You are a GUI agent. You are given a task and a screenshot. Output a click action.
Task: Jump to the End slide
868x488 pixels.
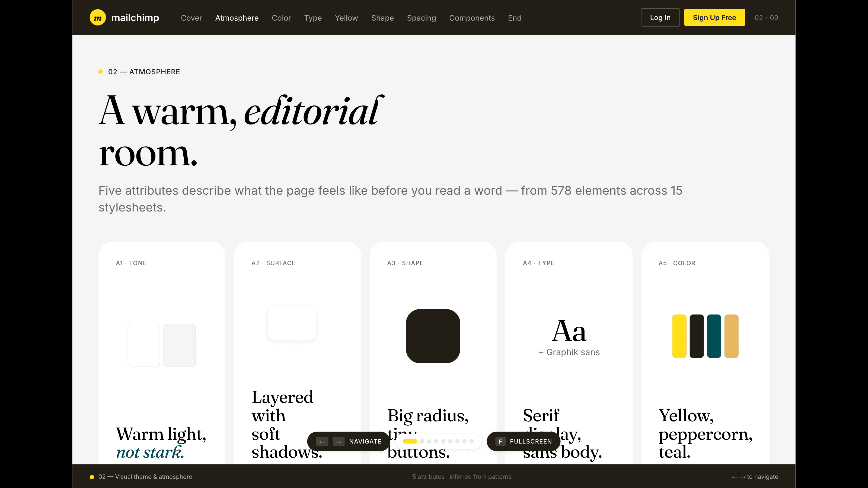[x=515, y=18]
